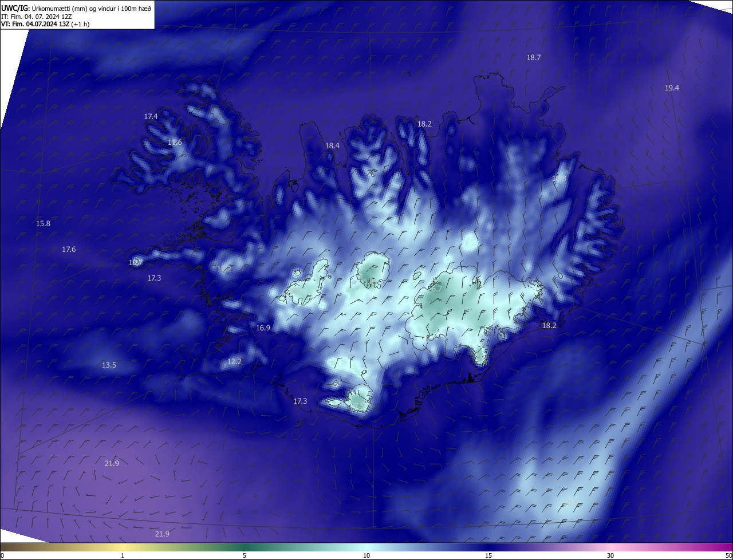
Task: Click the 12.2 value label on the map
Action: tap(234, 361)
